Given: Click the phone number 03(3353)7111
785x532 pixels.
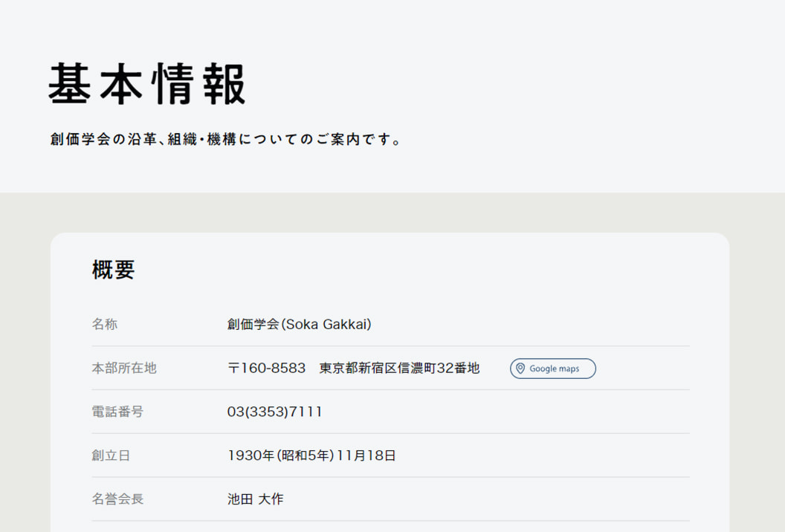Looking at the screenshot, I should (275, 412).
